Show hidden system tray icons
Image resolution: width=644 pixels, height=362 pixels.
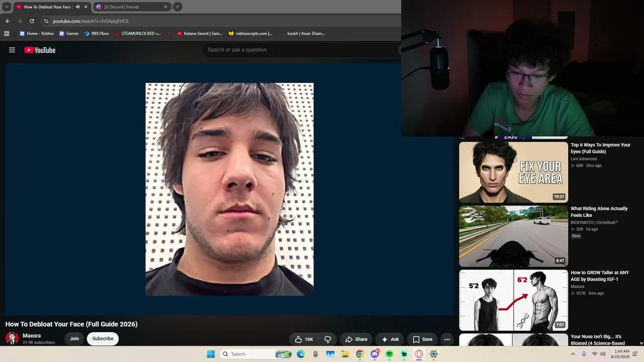[x=573, y=354]
